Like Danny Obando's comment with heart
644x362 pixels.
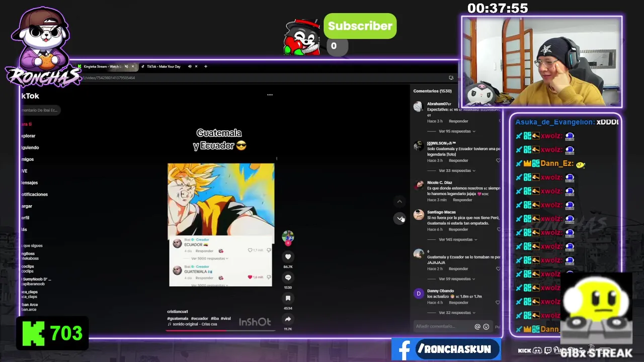(498, 303)
